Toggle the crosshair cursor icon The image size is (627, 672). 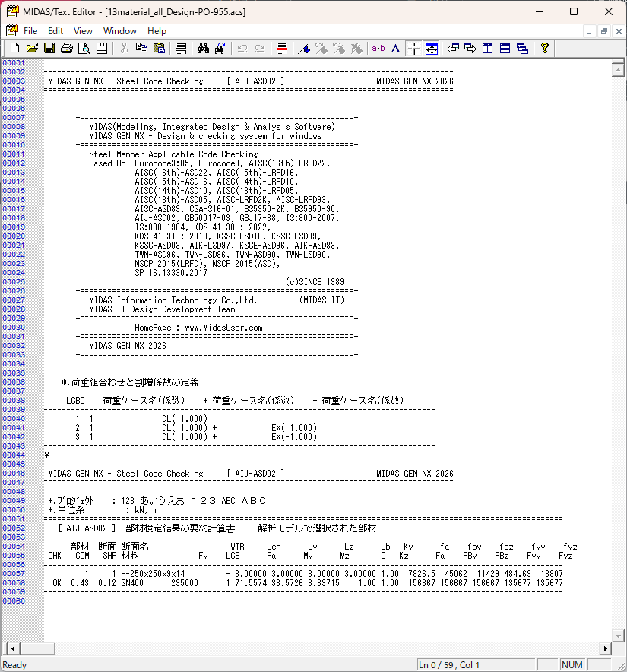(414, 49)
